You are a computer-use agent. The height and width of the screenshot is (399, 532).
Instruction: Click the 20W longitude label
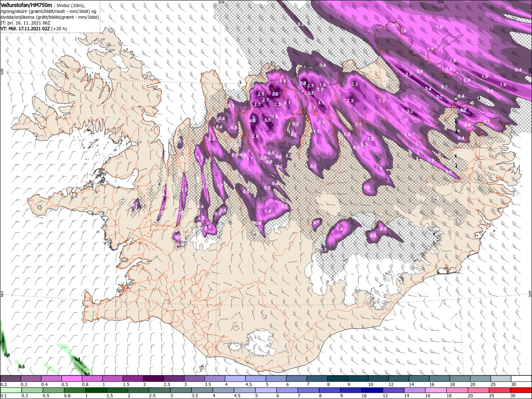[221, 2]
